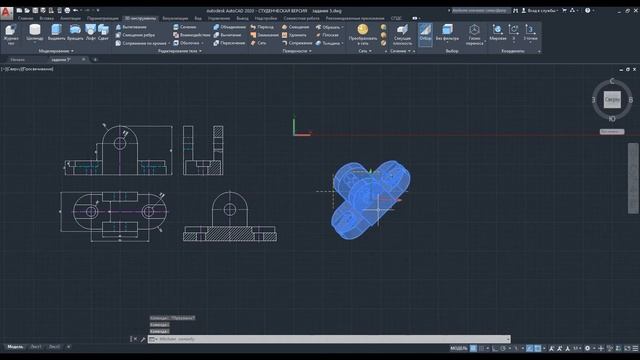Click the Сечение (Slice) tool
Viewport: 640px width, 360px height.
point(184,27)
